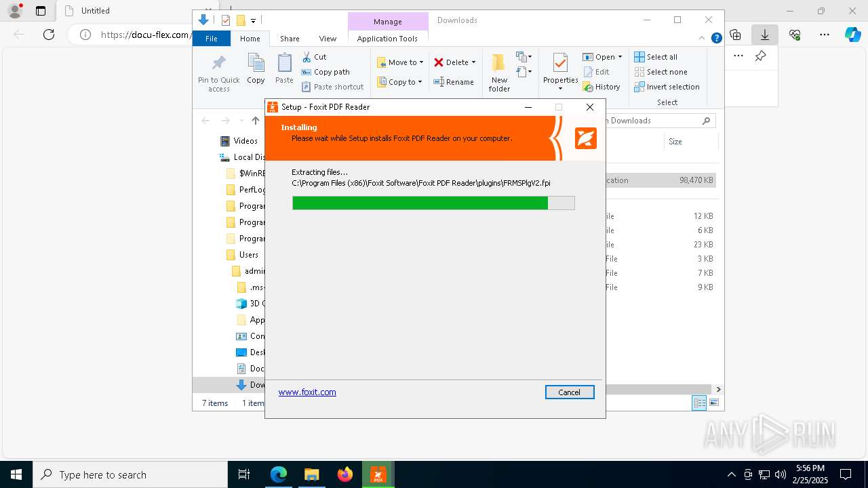Open the New item dropdown in the ribbon
The width and height of the screenshot is (868, 488).
click(524, 57)
